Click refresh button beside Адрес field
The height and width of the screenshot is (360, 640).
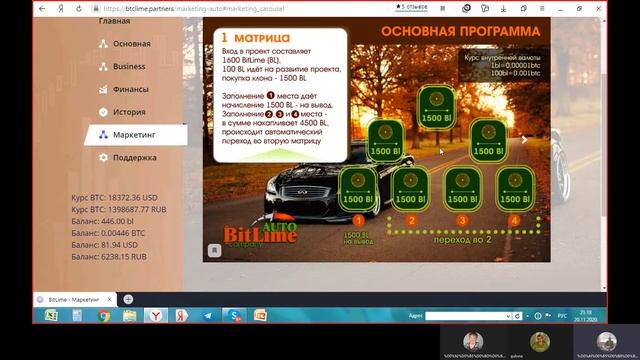coord(517,316)
